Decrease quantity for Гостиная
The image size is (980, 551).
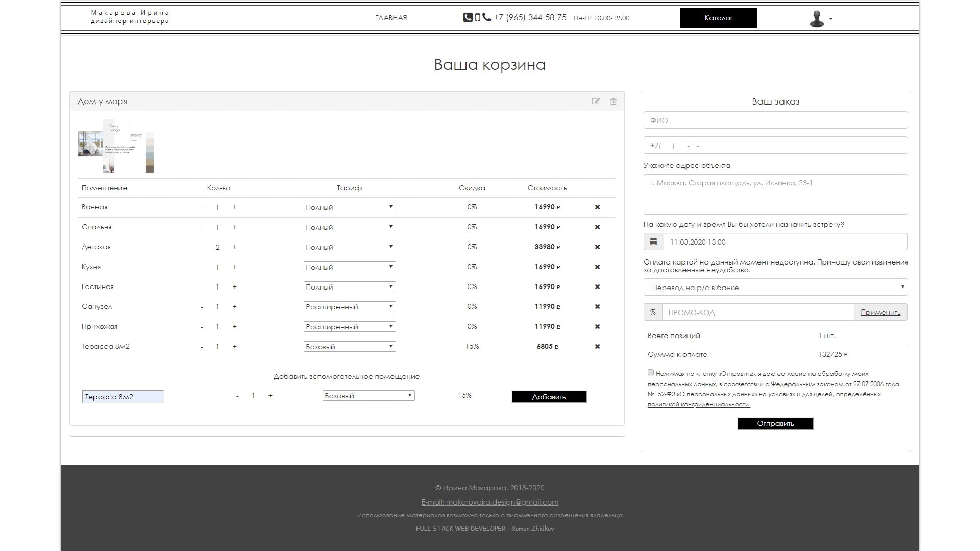tap(202, 288)
